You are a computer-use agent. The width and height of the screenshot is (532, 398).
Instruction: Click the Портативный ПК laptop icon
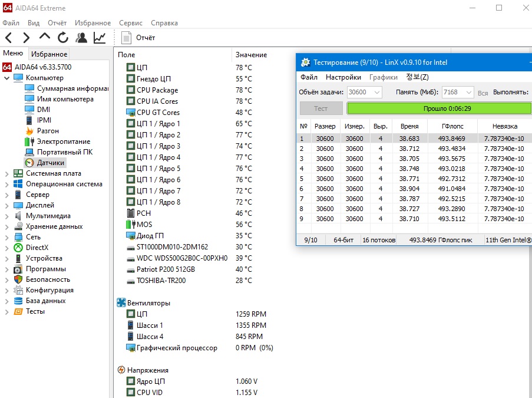click(29, 152)
